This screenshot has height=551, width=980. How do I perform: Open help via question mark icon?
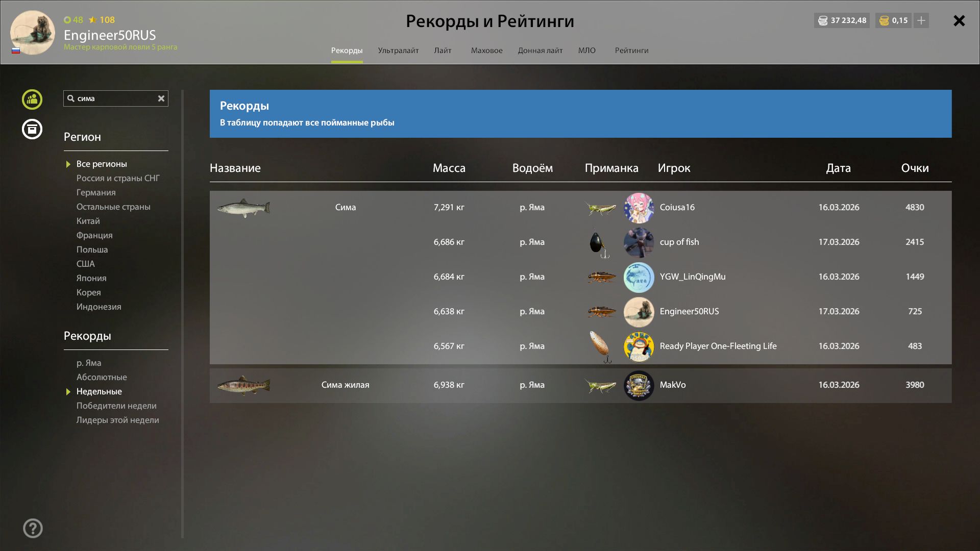tap(33, 529)
